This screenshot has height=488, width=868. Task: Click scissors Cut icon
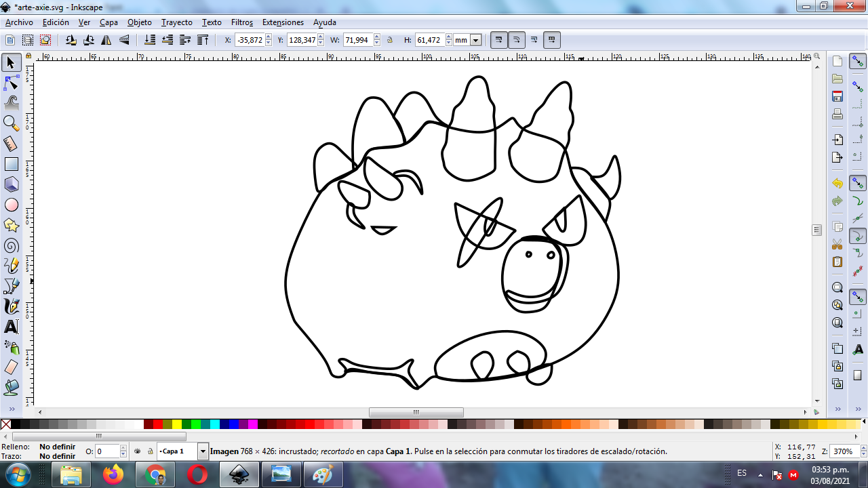pos(837,244)
